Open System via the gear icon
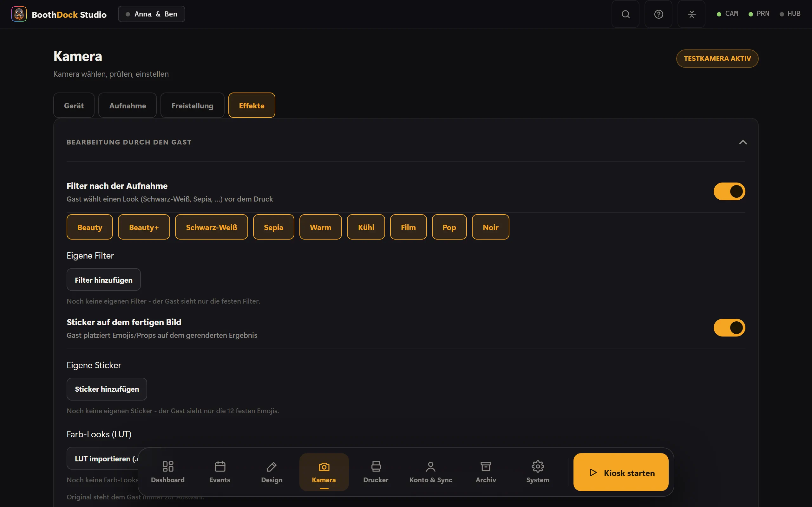812x507 pixels. tap(538, 466)
